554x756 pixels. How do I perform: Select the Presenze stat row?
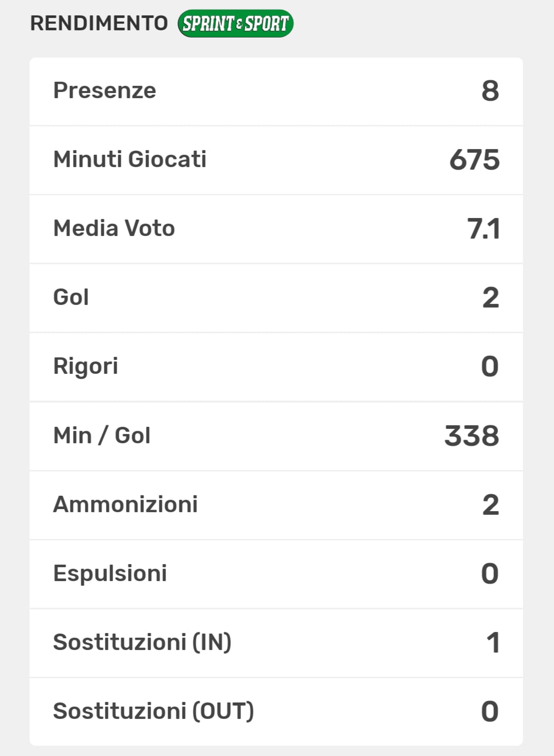pyautogui.click(x=276, y=91)
